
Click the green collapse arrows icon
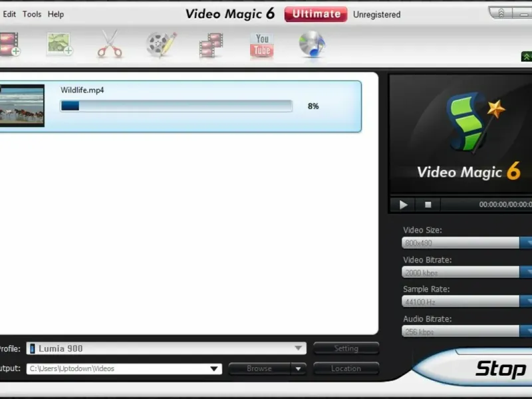527,57
